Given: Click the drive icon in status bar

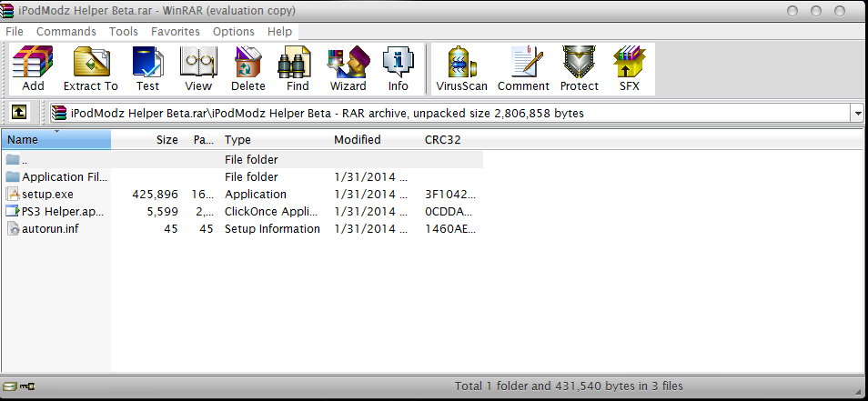Looking at the screenshot, I should (9, 386).
